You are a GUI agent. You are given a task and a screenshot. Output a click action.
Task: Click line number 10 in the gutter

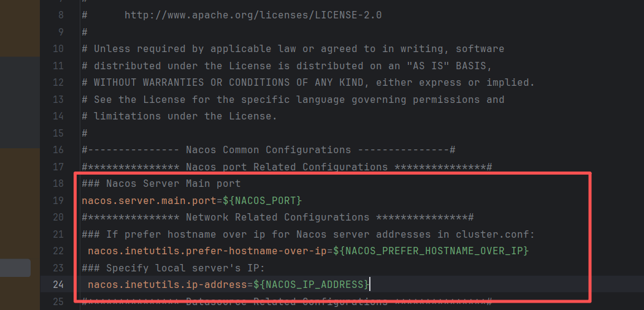(58, 49)
